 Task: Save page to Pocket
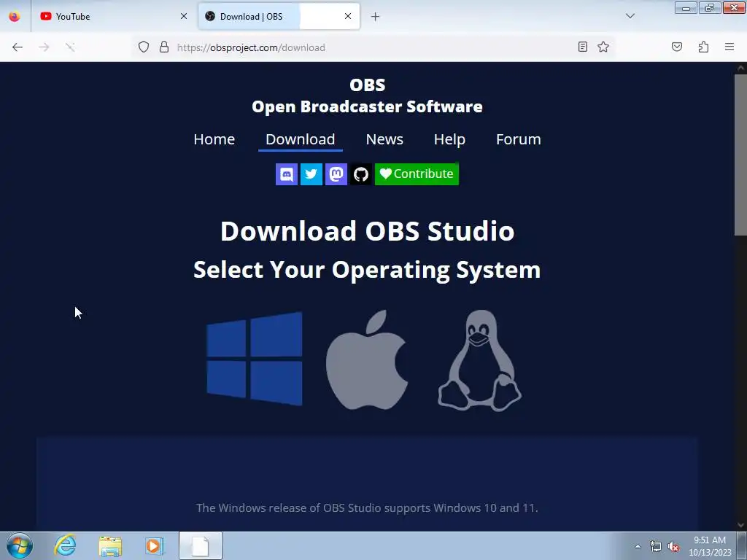coord(677,47)
